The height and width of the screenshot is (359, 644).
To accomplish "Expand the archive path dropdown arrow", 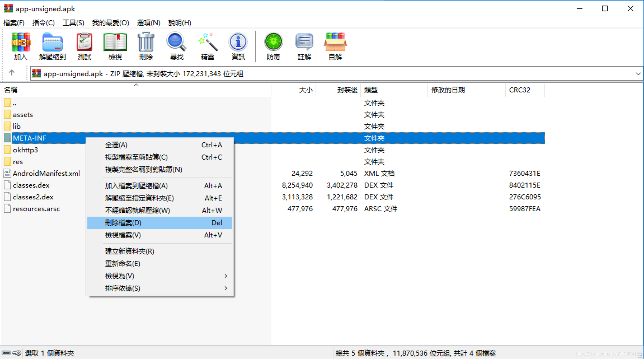I will click(638, 74).
